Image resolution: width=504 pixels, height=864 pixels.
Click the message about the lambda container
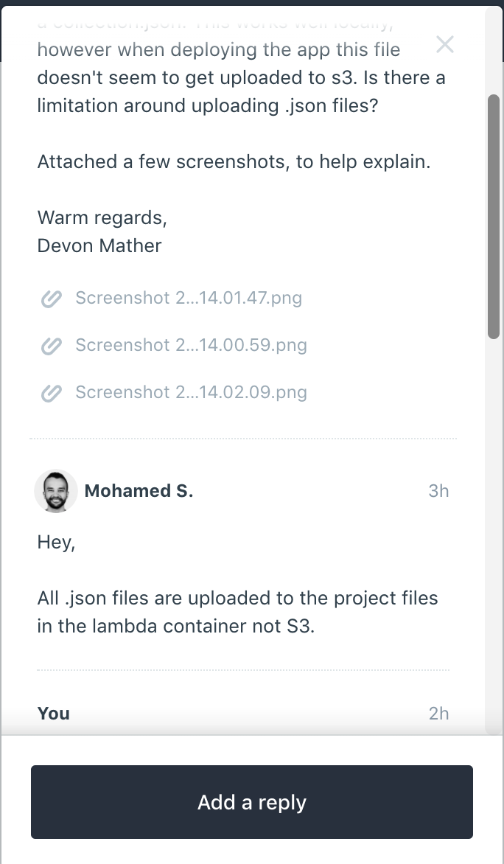coord(237,612)
